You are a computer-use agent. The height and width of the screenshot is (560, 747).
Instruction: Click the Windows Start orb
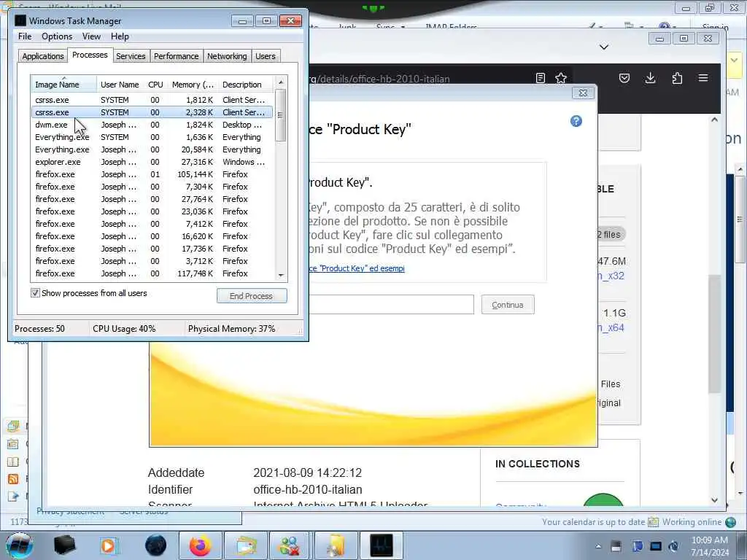[x=19, y=545]
